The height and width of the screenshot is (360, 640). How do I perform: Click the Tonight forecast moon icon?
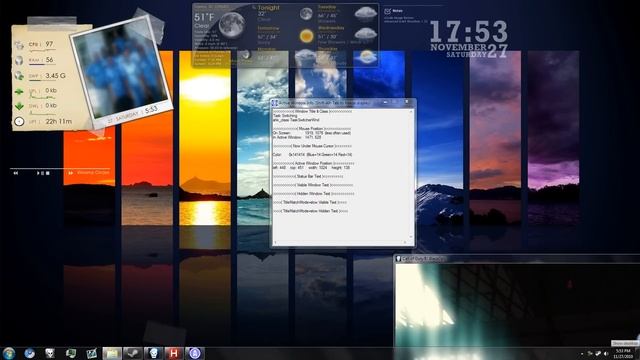click(306, 14)
